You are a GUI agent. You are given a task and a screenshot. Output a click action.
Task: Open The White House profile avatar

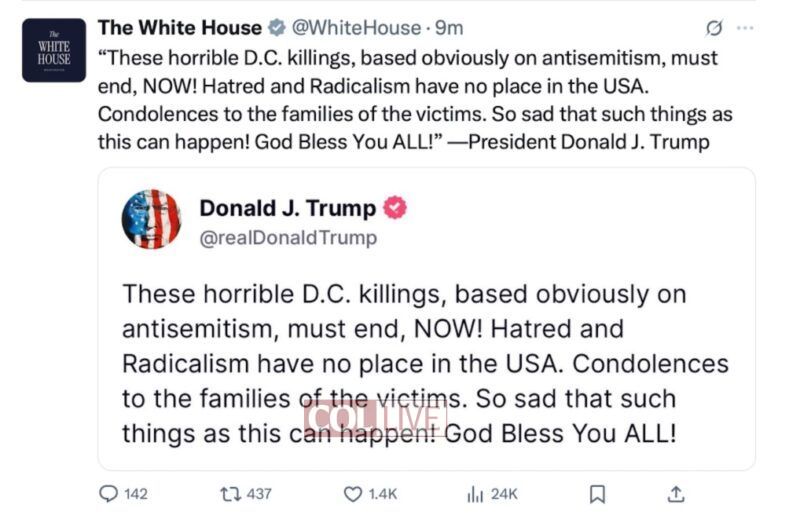click(54, 50)
